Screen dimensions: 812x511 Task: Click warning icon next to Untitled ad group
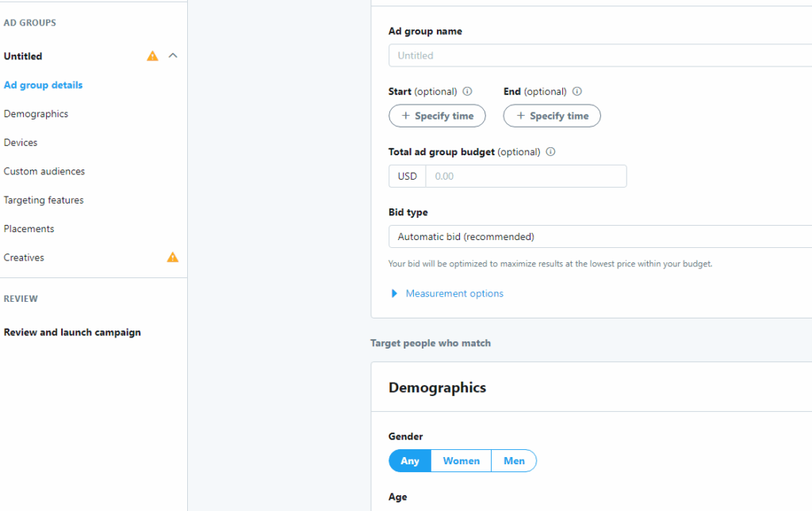pos(152,56)
